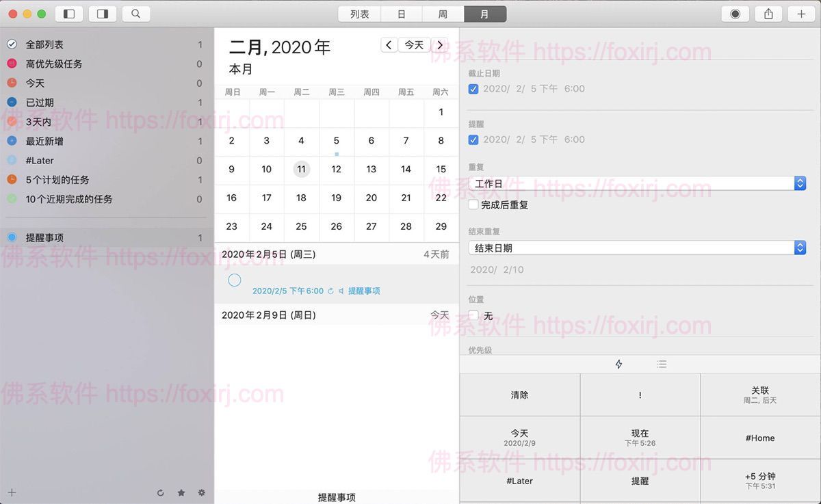The height and width of the screenshot is (504, 821).
Task: Open the 工作日 repeat dropdown
Action: [800, 183]
